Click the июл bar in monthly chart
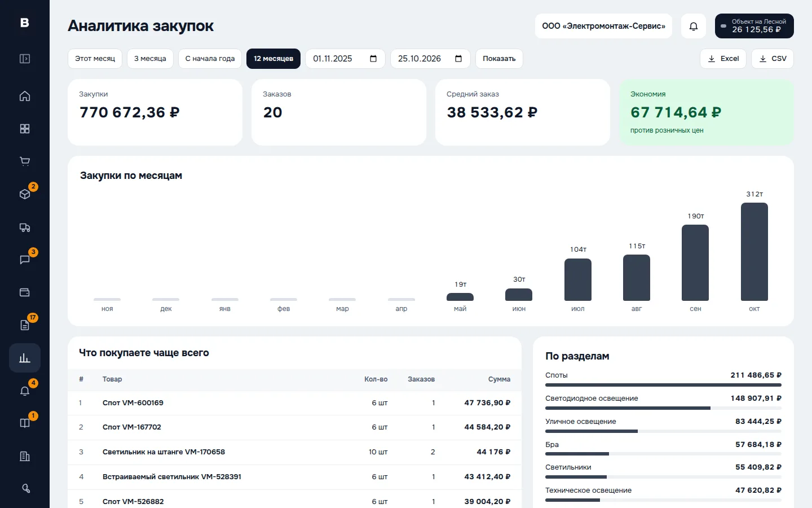 578,279
